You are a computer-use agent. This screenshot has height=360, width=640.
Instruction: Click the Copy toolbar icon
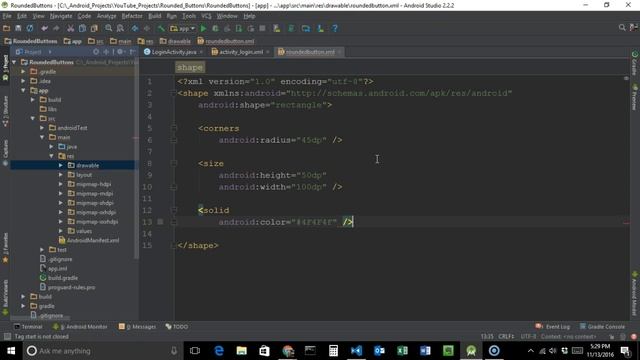coord(82,28)
